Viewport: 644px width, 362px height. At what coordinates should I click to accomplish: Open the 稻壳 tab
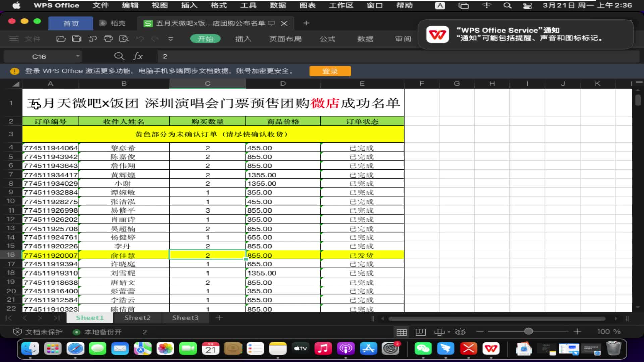click(113, 23)
